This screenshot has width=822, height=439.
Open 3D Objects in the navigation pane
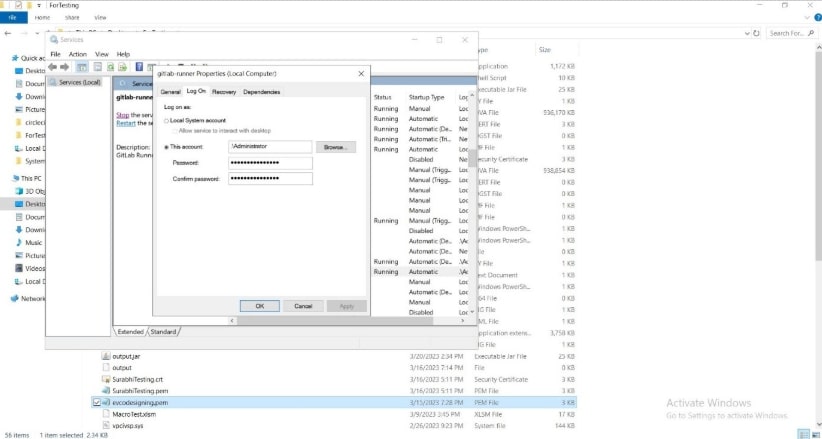30,191
